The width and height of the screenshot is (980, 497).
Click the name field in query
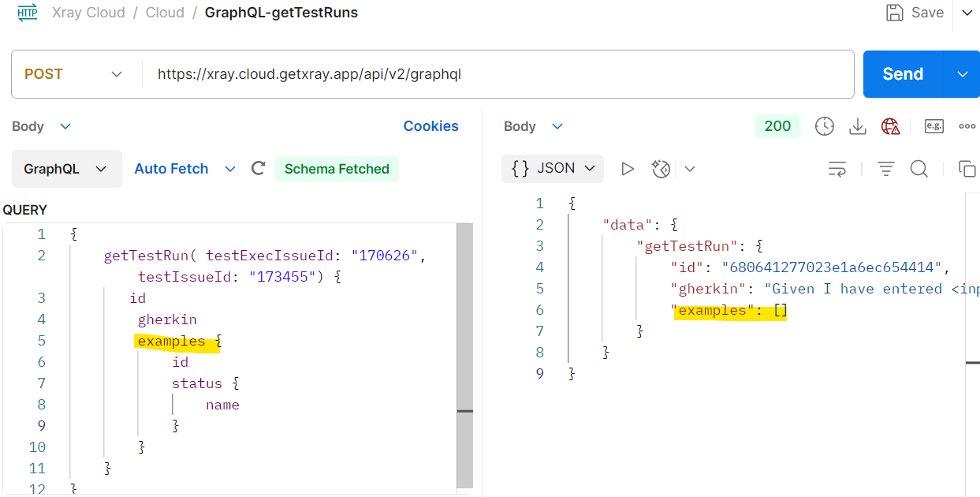pos(222,405)
